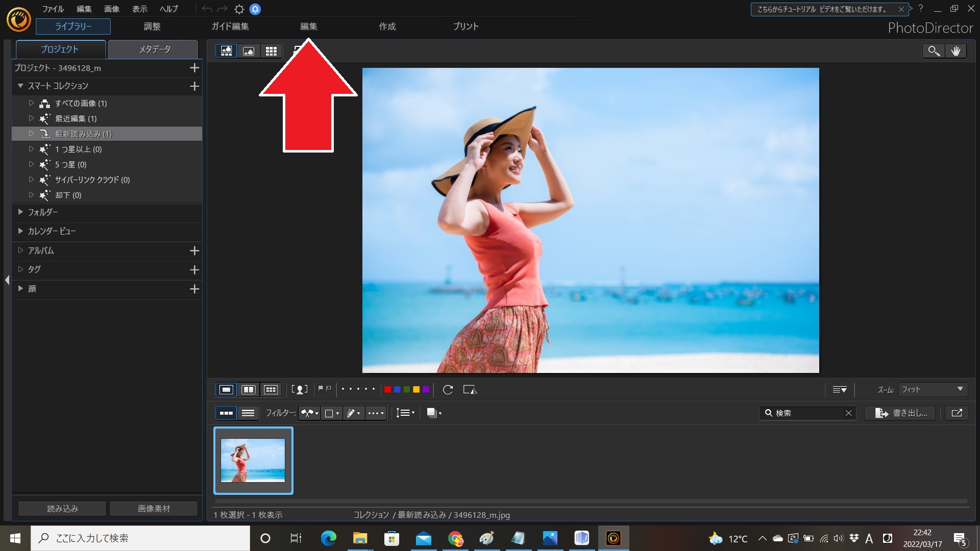Select the magnifier zoom tool
Viewport: 980px width, 551px height.
point(934,51)
